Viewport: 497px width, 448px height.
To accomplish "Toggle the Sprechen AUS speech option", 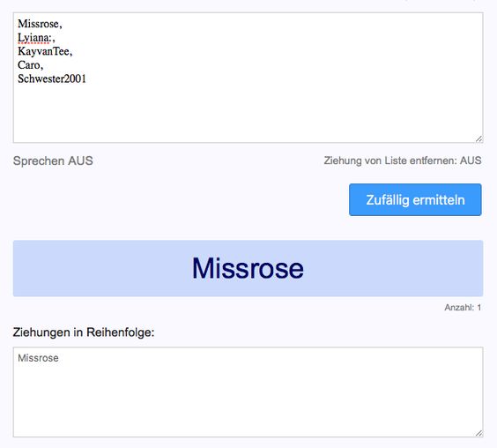I will [53, 161].
